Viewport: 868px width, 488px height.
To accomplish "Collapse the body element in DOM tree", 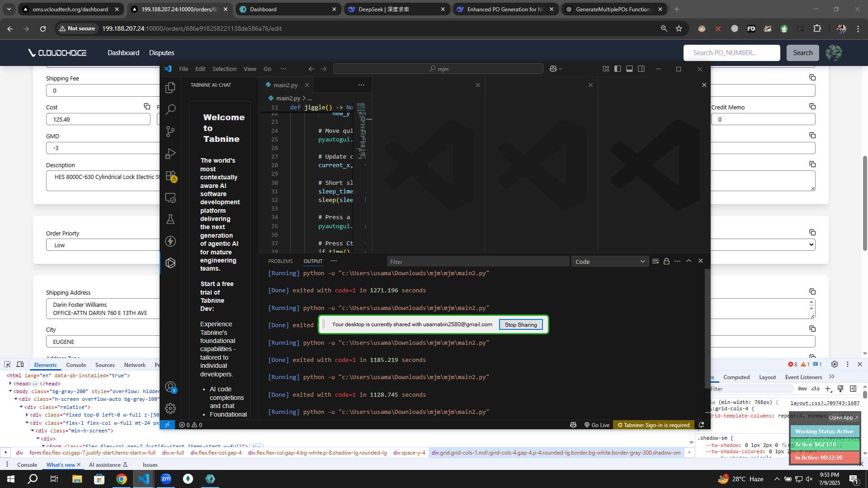I will [10, 391].
